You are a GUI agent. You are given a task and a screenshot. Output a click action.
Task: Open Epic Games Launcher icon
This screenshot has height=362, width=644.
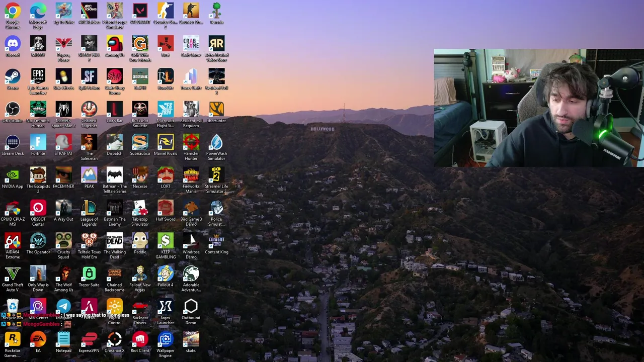pyautogui.click(x=38, y=76)
